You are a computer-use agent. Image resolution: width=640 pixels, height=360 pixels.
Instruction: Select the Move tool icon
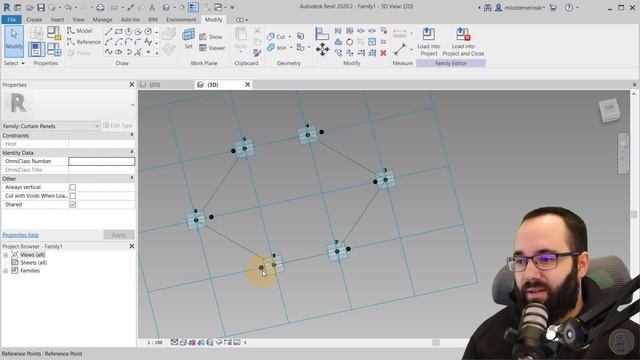pyautogui.click(x=322, y=49)
